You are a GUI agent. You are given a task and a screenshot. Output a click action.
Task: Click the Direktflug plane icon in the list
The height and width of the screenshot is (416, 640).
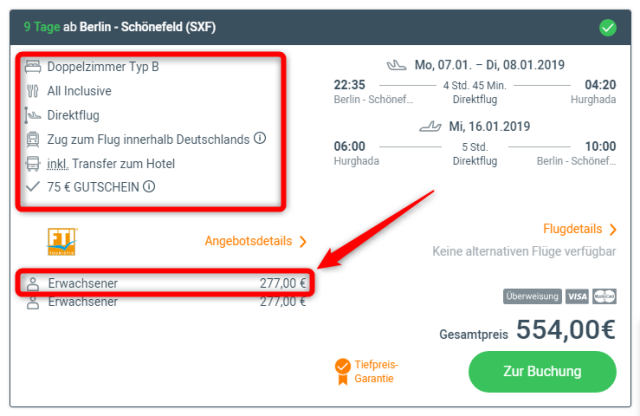[33, 115]
